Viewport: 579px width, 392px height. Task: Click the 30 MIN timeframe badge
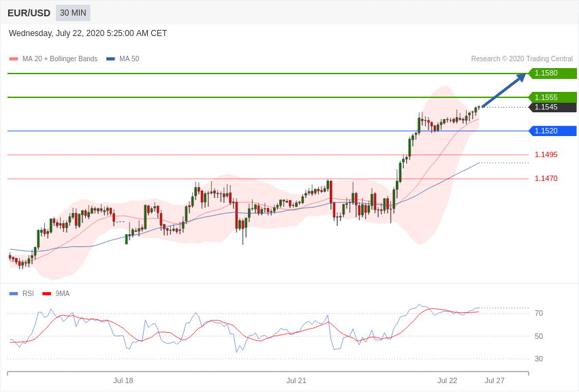pyautogui.click(x=73, y=13)
